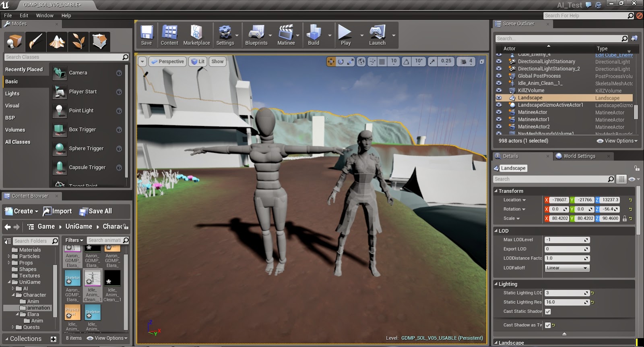Viewport: 644px width, 347px height.
Task: Toggle scale snapping in viewport
Action: tap(432, 62)
